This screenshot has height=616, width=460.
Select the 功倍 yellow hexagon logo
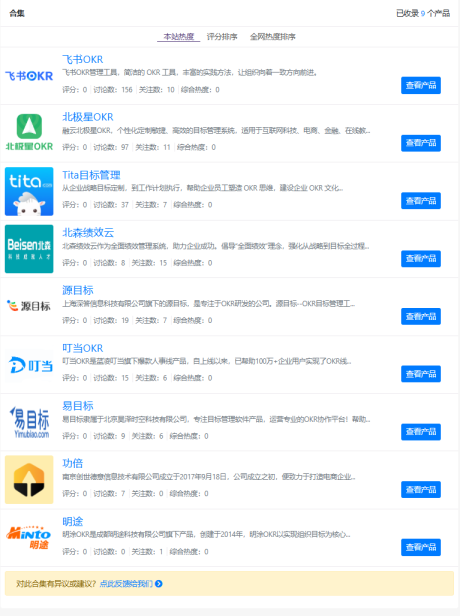29,480
